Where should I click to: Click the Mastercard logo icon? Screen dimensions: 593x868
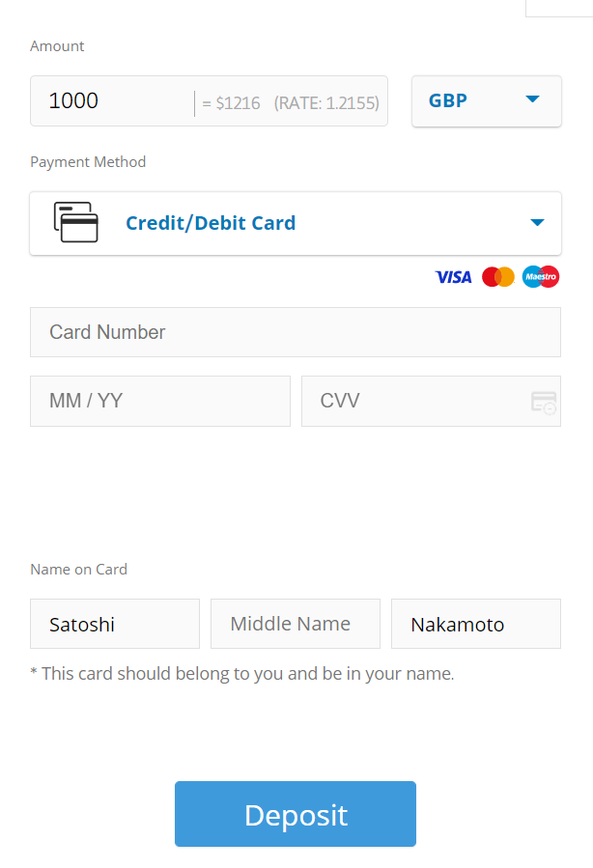click(x=498, y=277)
